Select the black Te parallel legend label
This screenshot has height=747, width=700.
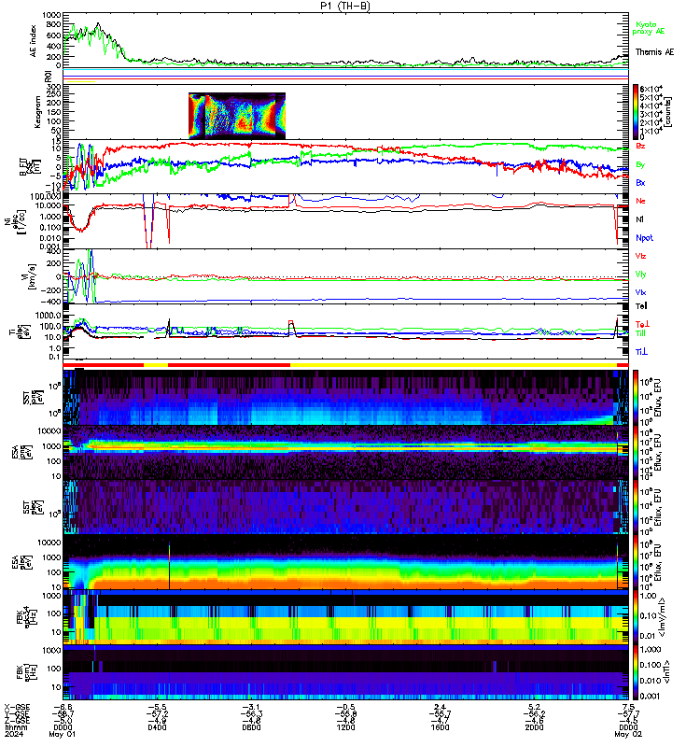(x=641, y=306)
